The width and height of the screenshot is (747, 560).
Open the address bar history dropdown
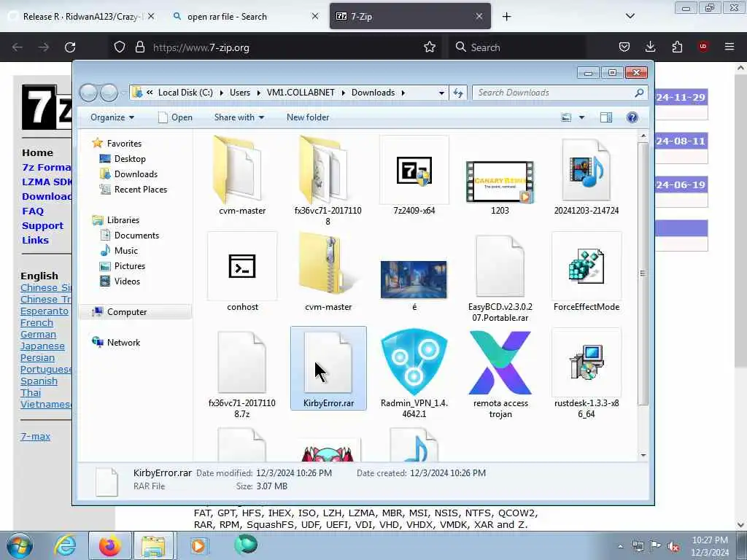coord(441,93)
